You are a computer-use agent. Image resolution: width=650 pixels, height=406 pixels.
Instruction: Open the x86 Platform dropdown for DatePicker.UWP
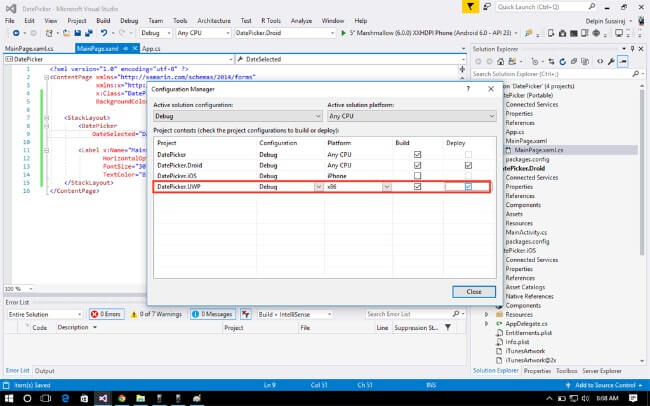pyautogui.click(x=386, y=187)
